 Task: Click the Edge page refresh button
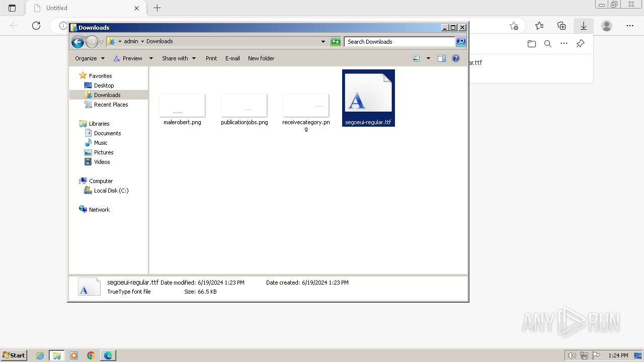click(36, 26)
